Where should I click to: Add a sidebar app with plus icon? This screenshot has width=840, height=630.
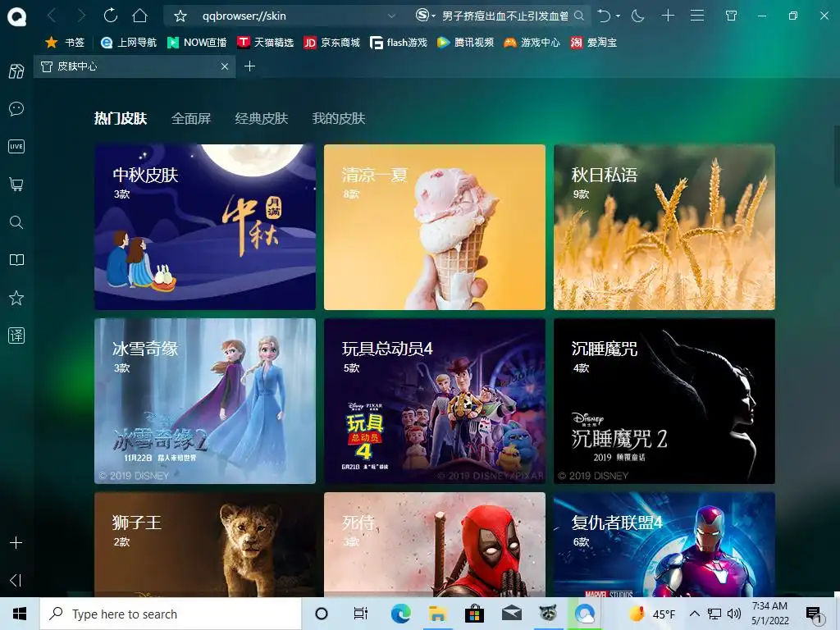[16, 543]
